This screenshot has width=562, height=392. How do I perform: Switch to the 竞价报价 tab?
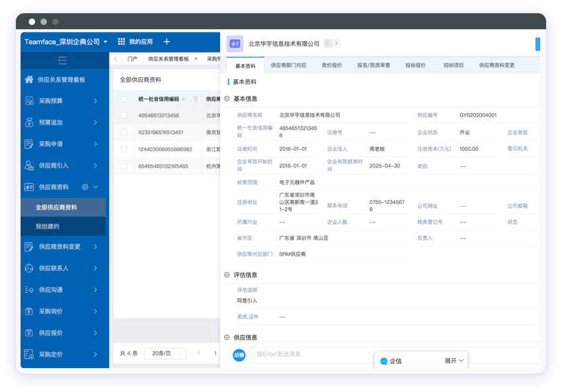[x=331, y=66]
